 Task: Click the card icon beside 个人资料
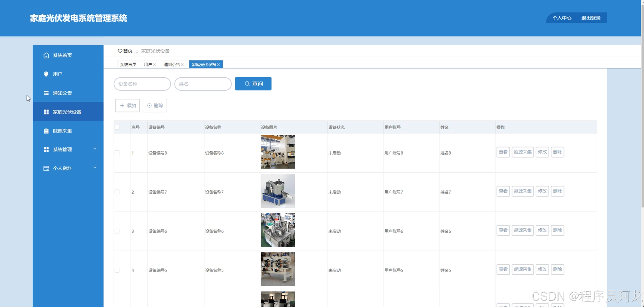[x=46, y=168]
